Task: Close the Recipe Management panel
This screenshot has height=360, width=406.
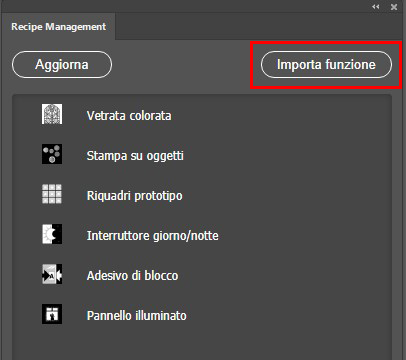Action: [394, 7]
